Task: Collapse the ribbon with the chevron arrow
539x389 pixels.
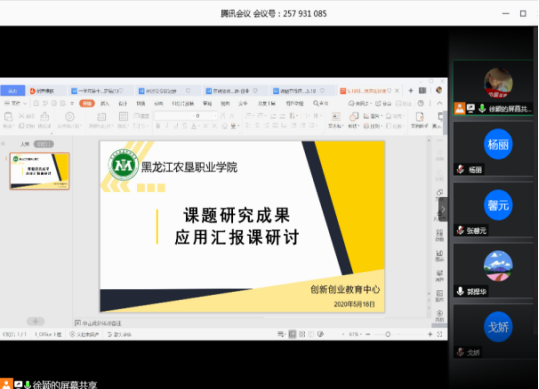Action: point(439,103)
